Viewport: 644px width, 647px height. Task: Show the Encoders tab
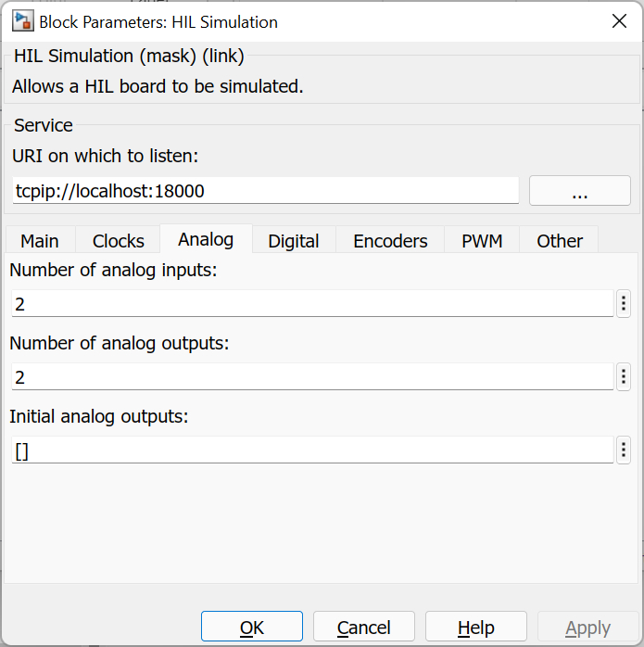pos(390,241)
